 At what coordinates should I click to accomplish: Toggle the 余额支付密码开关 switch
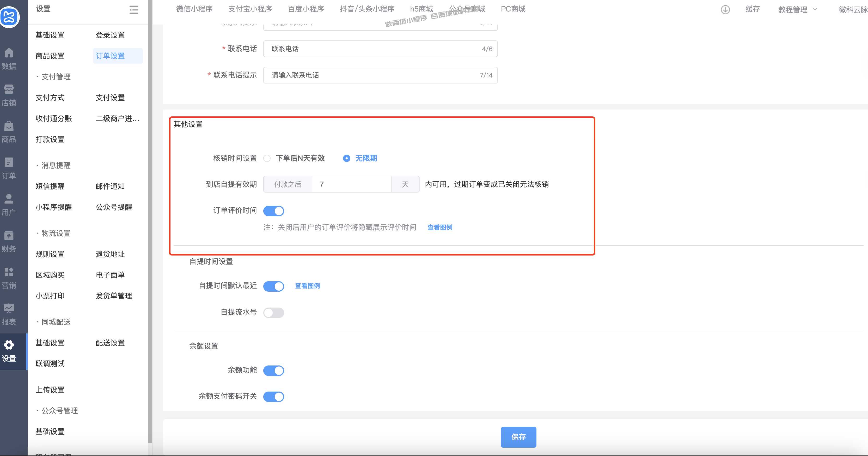[x=274, y=397]
